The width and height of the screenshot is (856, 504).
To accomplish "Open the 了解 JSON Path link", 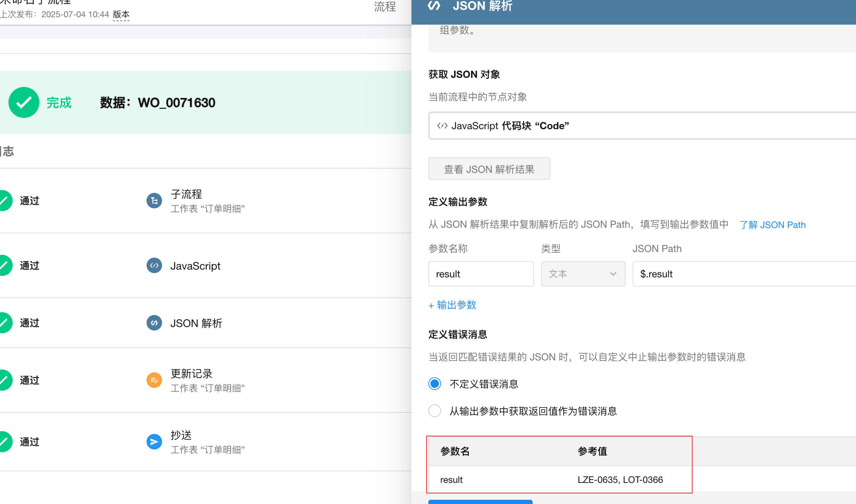I will pos(773,225).
